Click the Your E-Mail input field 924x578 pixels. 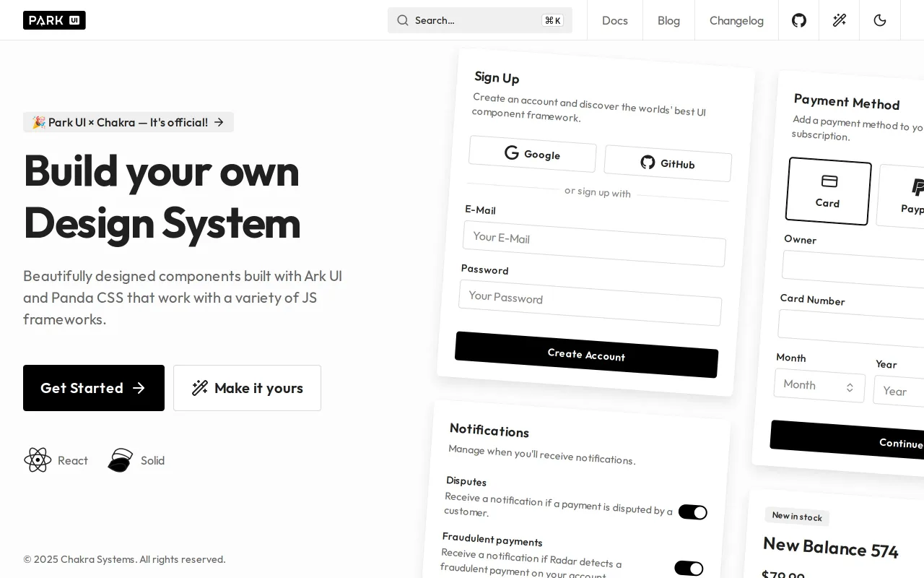pos(594,243)
